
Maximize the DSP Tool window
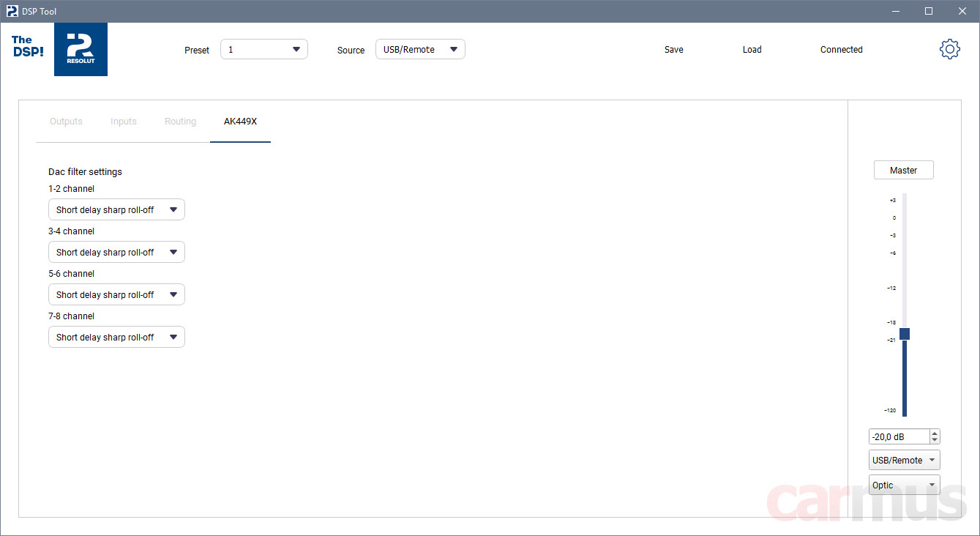click(x=929, y=11)
